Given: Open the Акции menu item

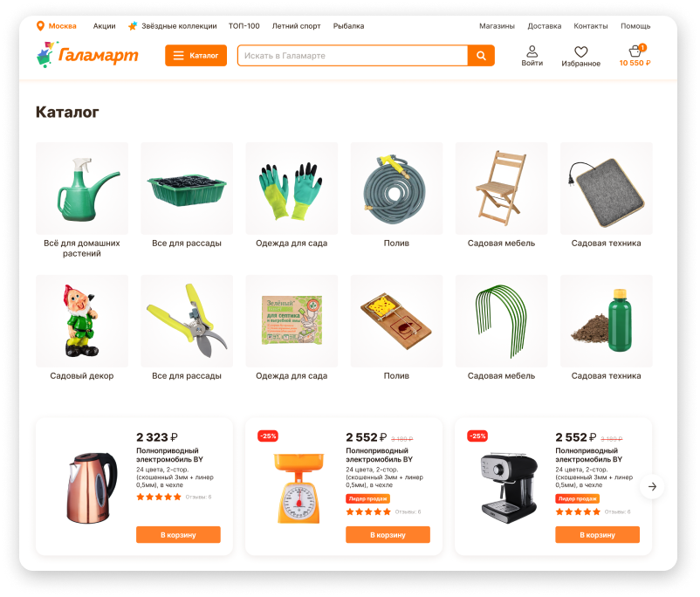Looking at the screenshot, I should point(104,26).
